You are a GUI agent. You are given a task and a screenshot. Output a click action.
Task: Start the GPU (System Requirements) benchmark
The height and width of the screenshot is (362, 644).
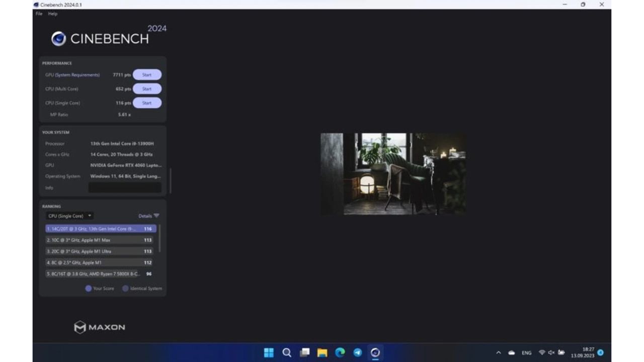click(147, 75)
